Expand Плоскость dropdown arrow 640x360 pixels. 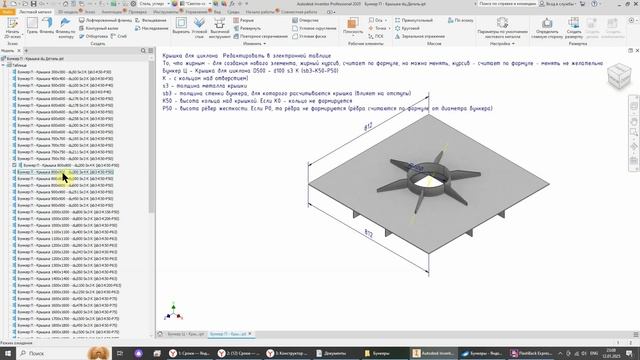tap(353, 36)
